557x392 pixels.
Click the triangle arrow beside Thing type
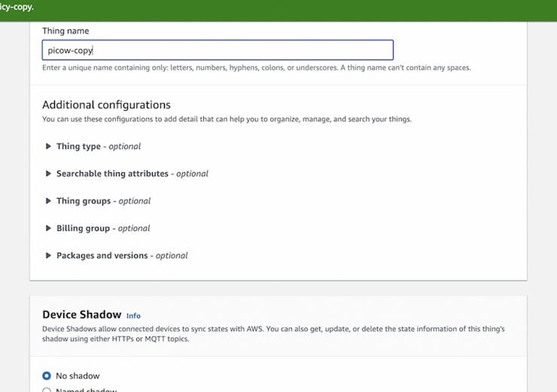pyautogui.click(x=49, y=147)
